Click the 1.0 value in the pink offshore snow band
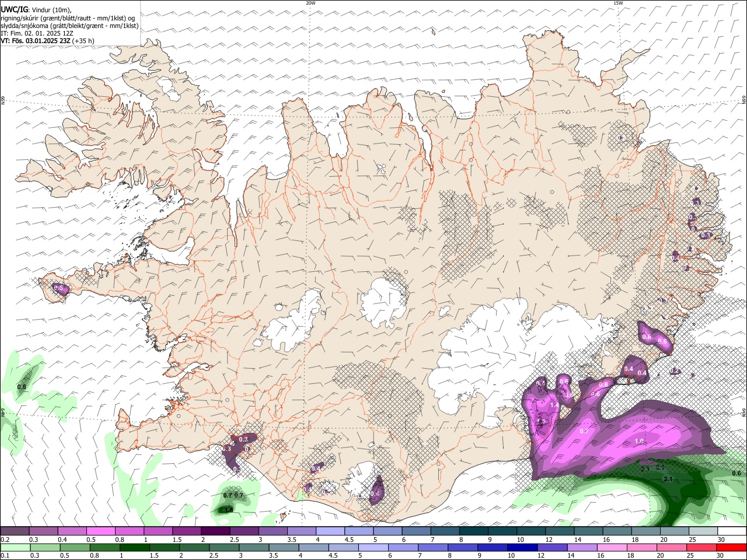Viewport: 747px width, 560px height. tap(638, 442)
